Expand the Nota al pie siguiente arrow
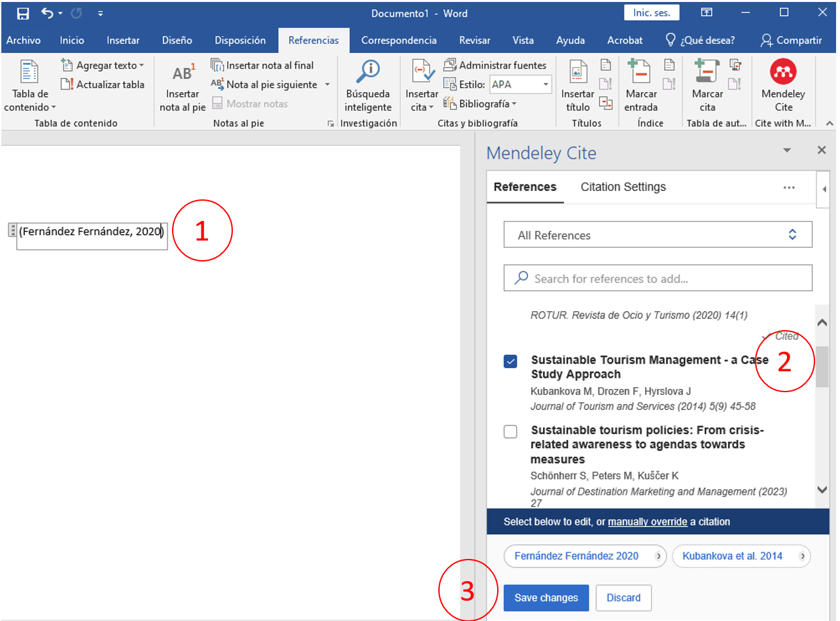This screenshot has width=840, height=621. 327,84
